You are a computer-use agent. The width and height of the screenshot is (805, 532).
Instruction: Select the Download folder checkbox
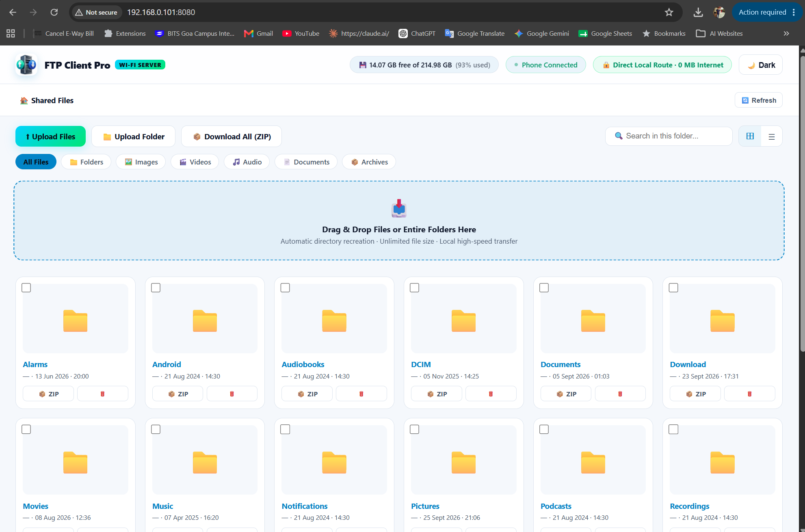(x=673, y=288)
